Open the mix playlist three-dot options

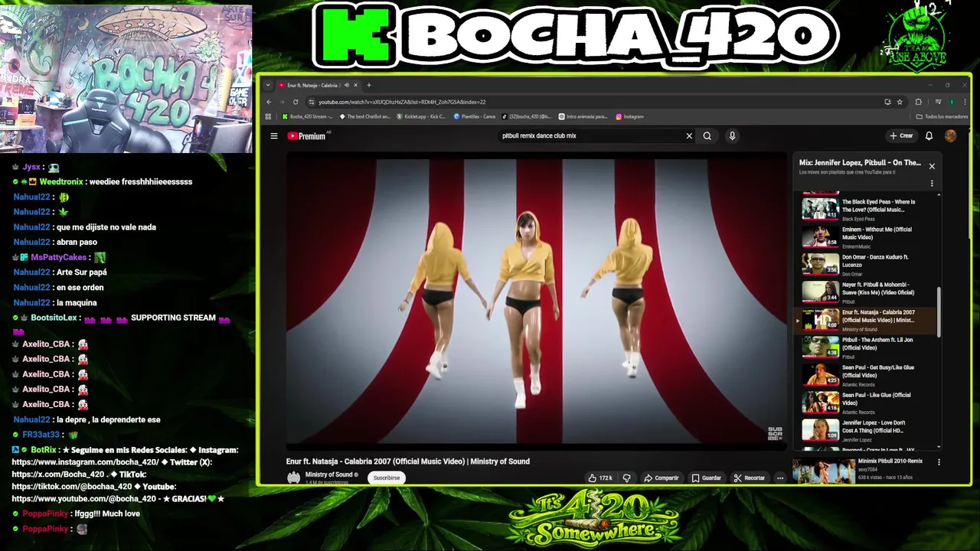932,184
